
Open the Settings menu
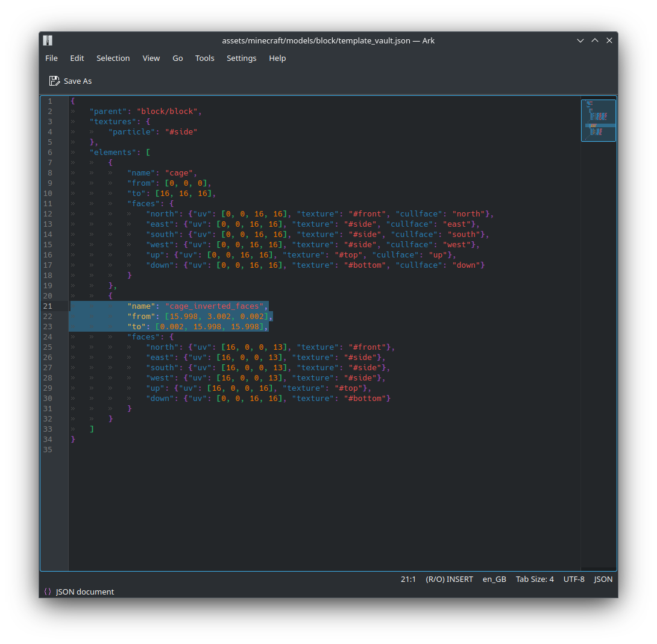(241, 58)
